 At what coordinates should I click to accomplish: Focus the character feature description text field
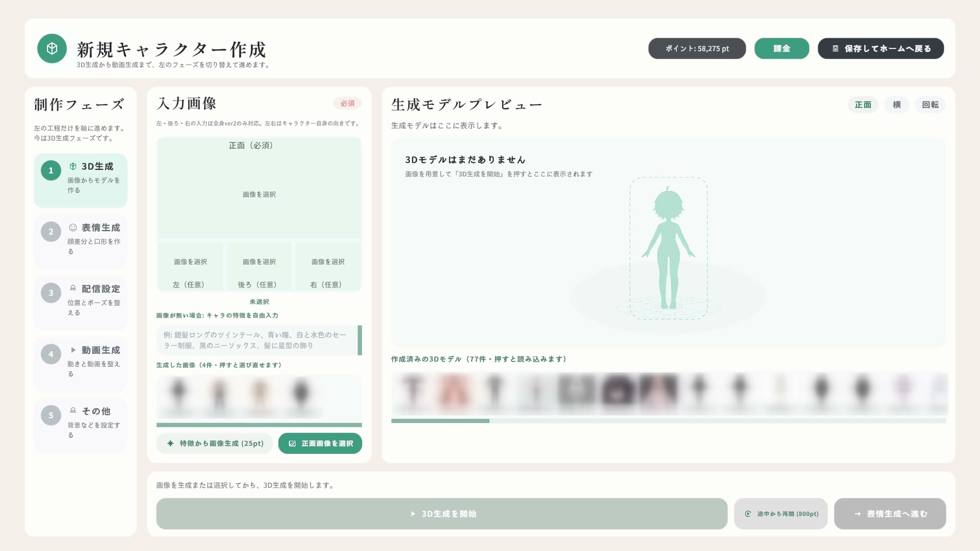click(257, 340)
